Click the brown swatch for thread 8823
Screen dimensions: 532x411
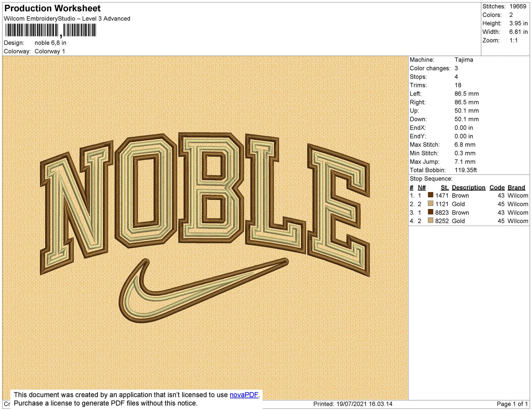[430, 212]
